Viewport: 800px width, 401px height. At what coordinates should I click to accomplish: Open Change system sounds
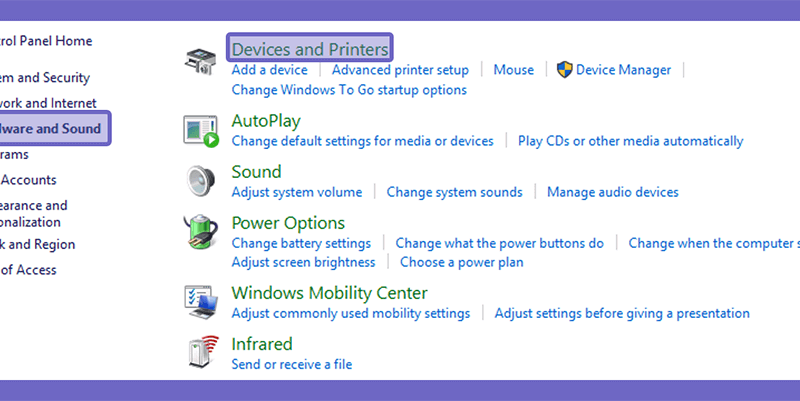(454, 192)
